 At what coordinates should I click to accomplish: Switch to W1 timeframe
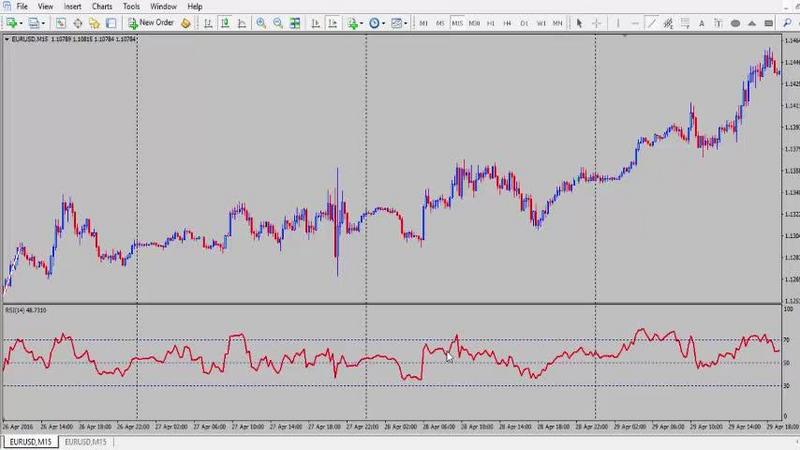(x=541, y=23)
